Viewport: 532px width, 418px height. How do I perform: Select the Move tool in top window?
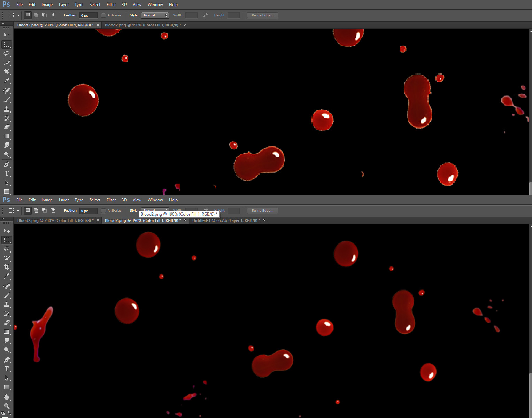[x=7, y=35]
